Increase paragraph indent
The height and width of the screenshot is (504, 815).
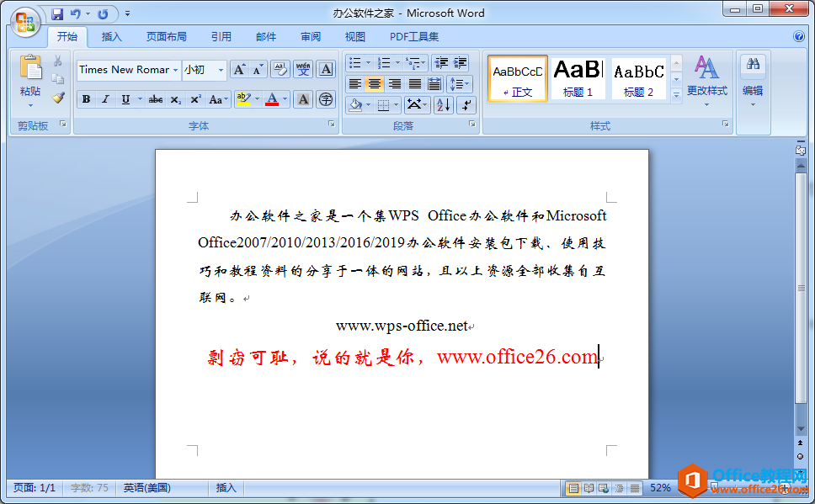[x=460, y=63]
